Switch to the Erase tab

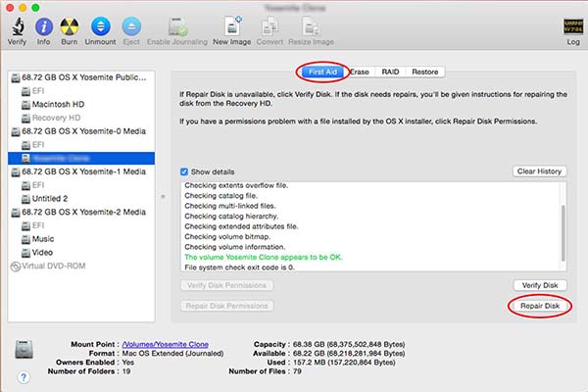(x=360, y=72)
